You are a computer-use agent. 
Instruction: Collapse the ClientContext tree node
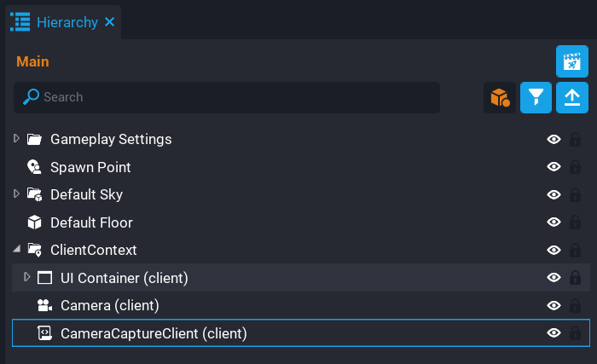pos(17,250)
